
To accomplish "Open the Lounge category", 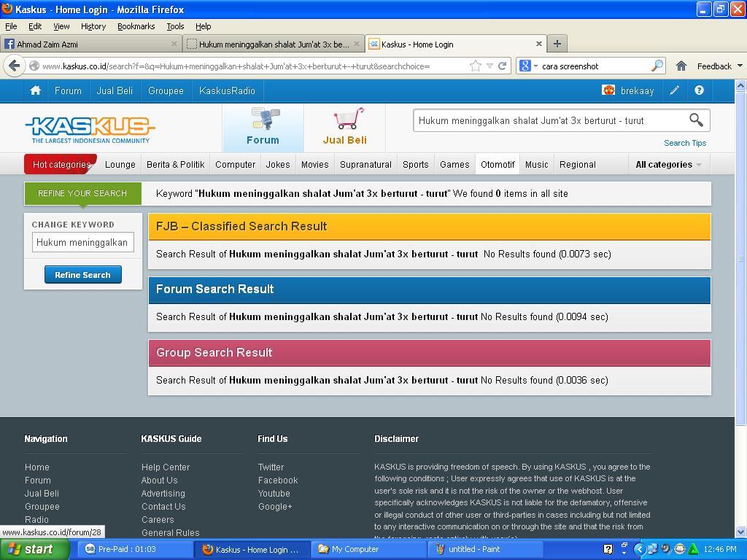I will [120, 165].
